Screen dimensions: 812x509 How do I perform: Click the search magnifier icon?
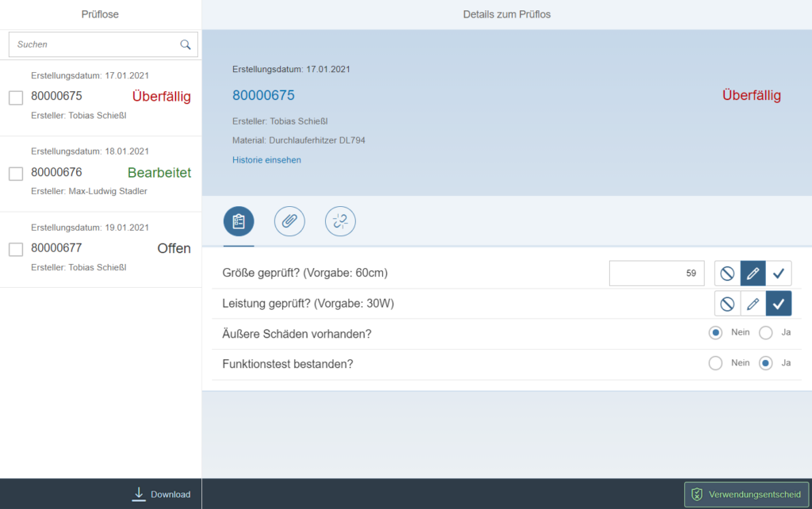coord(186,45)
